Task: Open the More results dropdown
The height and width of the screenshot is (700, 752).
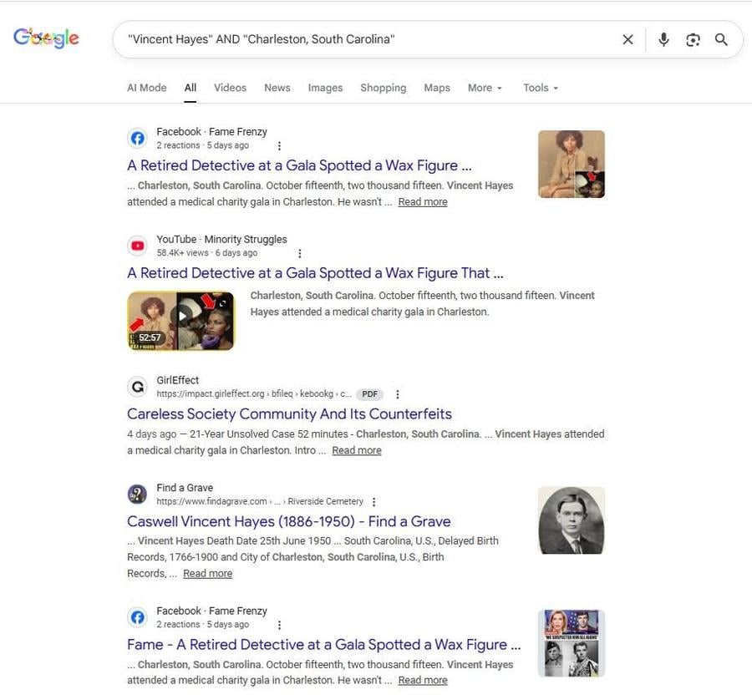Action: pos(485,87)
